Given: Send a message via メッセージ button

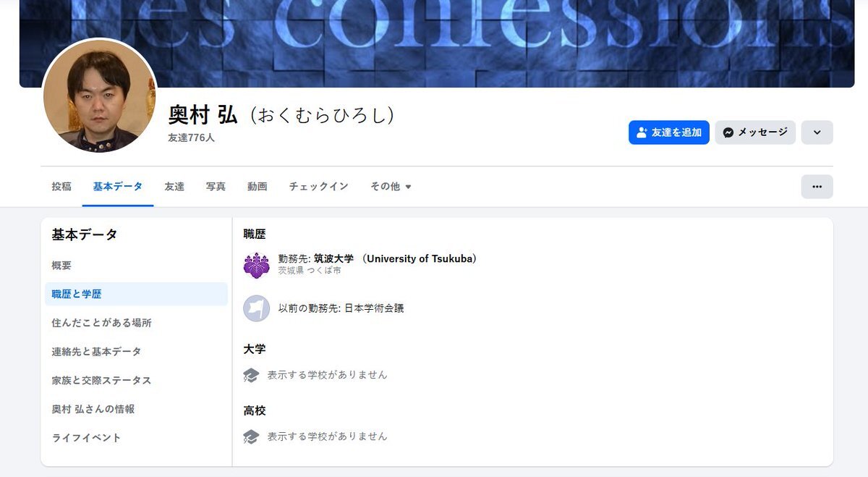Looking at the screenshot, I should (755, 132).
